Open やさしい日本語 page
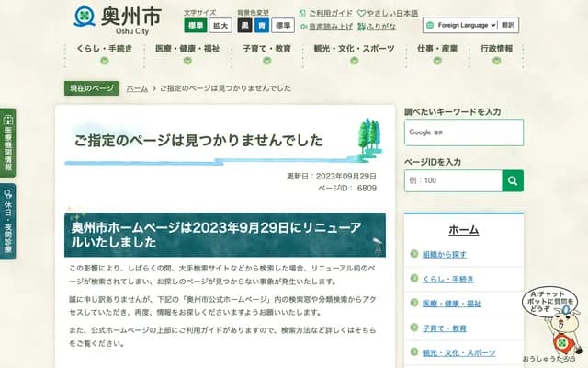Image resolution: width=588 pixels, height=368 pixels. 392,14
